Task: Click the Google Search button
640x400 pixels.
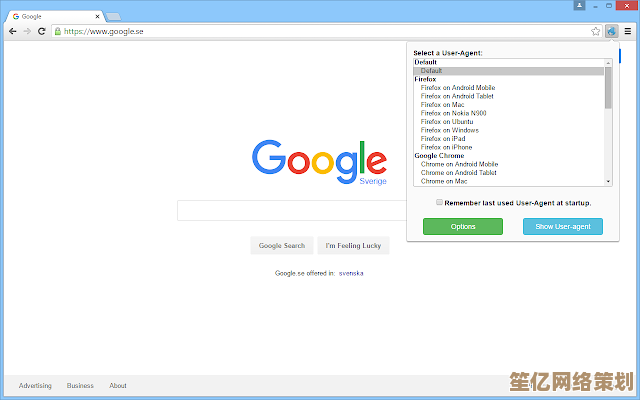Action: click(x=282, y=246)
